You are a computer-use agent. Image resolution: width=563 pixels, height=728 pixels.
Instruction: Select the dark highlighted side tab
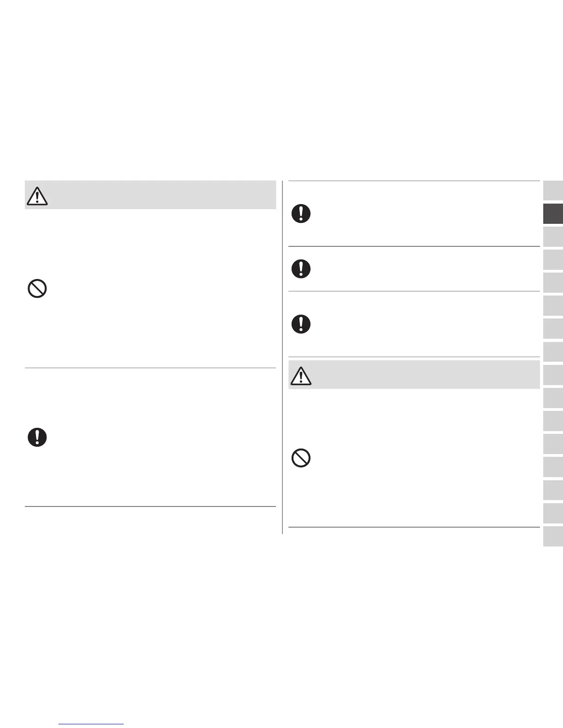click(x=553, y=214)
